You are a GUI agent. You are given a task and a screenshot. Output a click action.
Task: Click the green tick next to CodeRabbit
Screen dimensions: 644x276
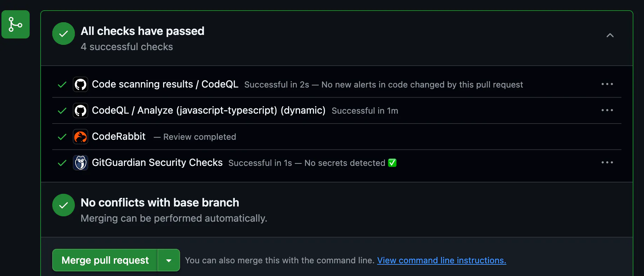(x=62, y=137)
